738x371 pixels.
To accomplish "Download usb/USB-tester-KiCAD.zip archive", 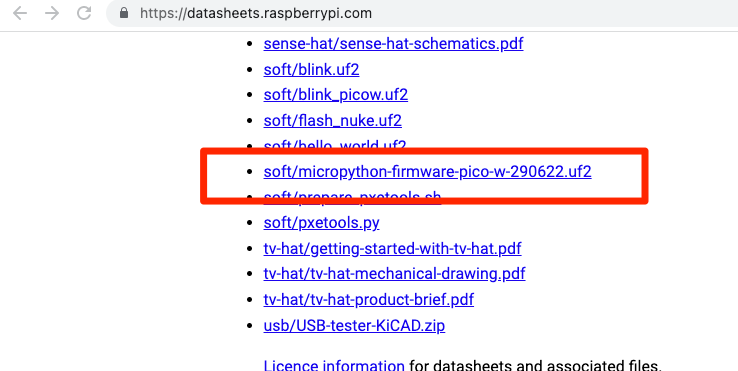I will pyautogui.click(x=354, y=326).
